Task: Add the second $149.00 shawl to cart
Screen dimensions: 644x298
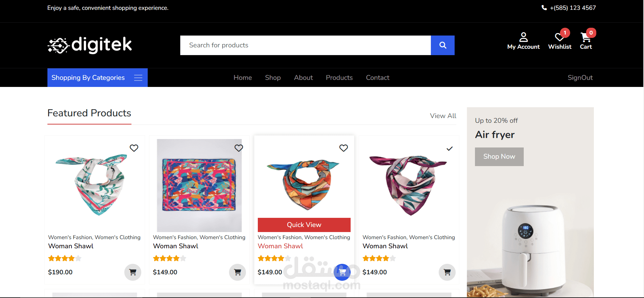Action: point(237,272)
